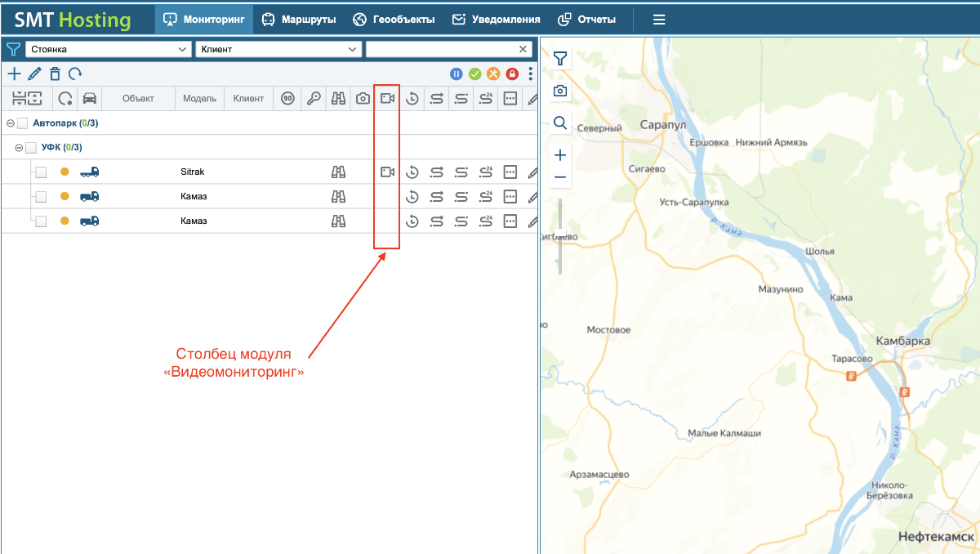Click the pencil edit icon in the left toolbar

(34, 74)
